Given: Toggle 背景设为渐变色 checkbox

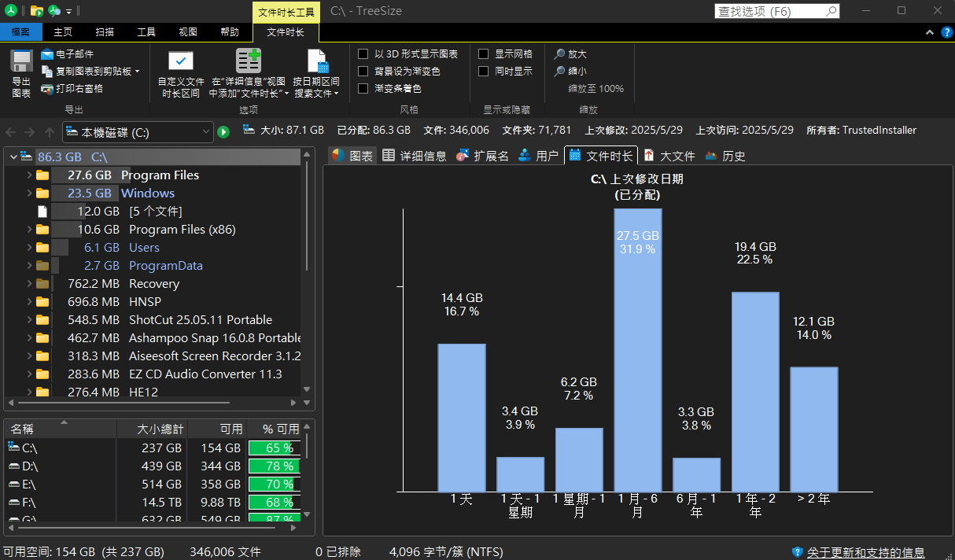Looking at the screenshot, I should tap(363, 71).
